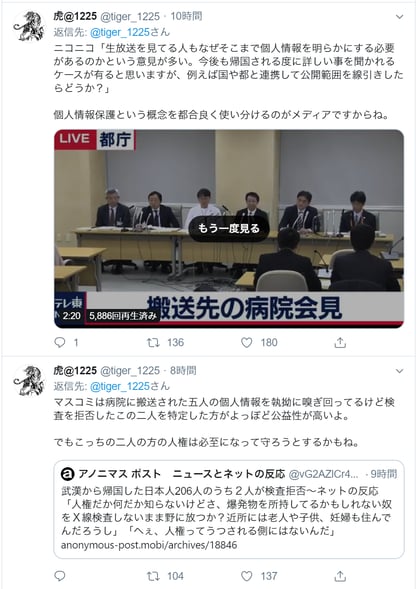Retweet the first tweet with 136 retweets
This screenshot has height=589, width=418.
click(x=153, y=342)
